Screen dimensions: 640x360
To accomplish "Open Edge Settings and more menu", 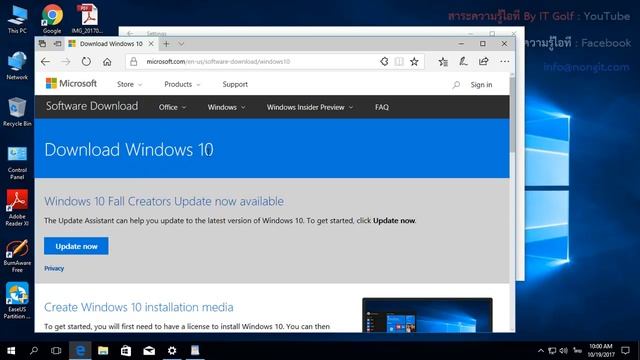I will click(x=504, y=62).
